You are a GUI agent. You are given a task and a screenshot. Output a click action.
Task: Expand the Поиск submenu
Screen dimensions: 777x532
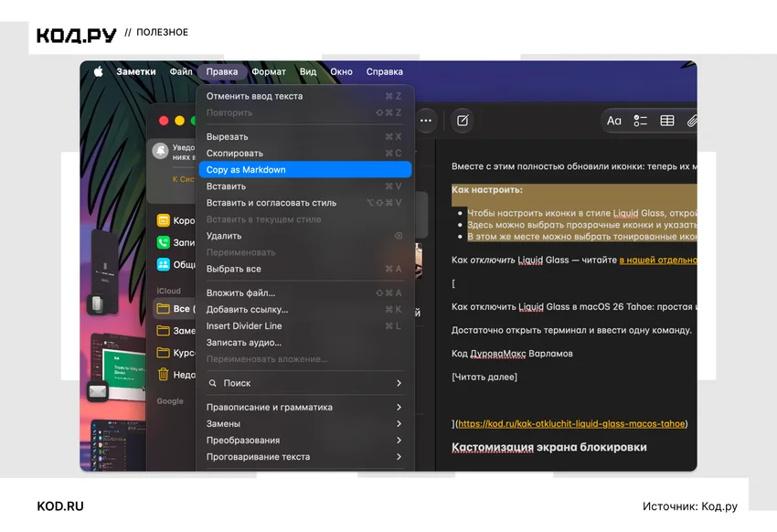pyautogui.click(x=304, y=383)
